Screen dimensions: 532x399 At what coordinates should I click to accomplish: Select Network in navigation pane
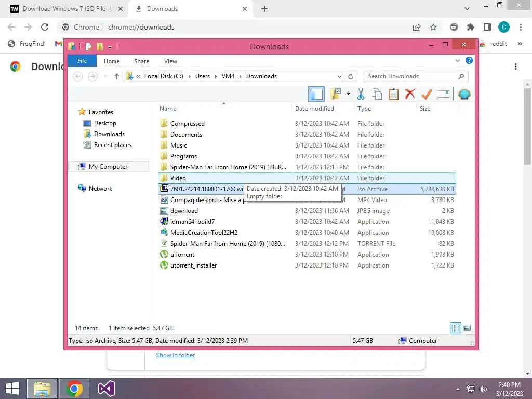click(100, 188)
